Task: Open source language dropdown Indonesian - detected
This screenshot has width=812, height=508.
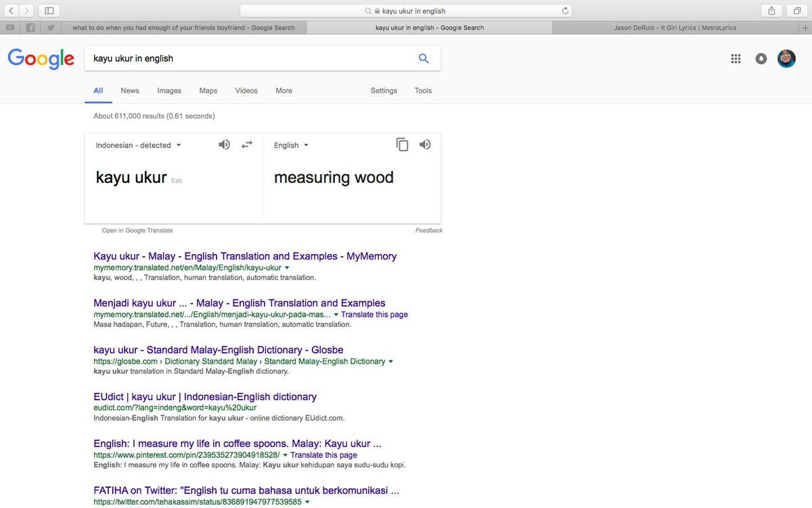Action: (x=139, y=145)
